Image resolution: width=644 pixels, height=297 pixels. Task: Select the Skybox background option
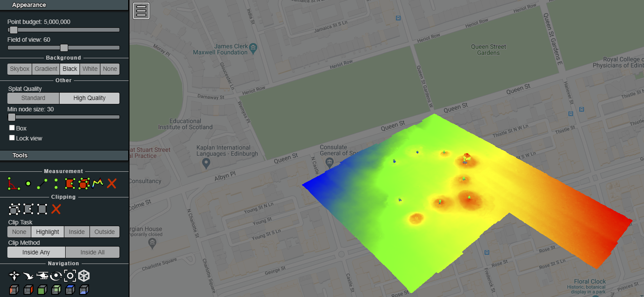[19, 69]
